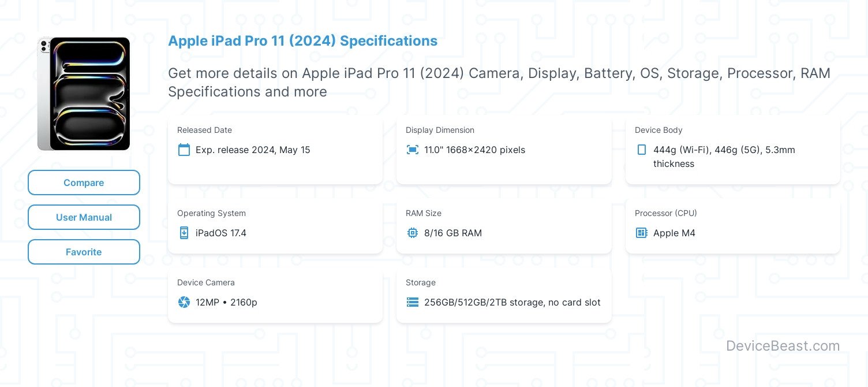Click the 256GB/512GB/2TB storage text
Screen dimensions: 868x387
[512, 302]
